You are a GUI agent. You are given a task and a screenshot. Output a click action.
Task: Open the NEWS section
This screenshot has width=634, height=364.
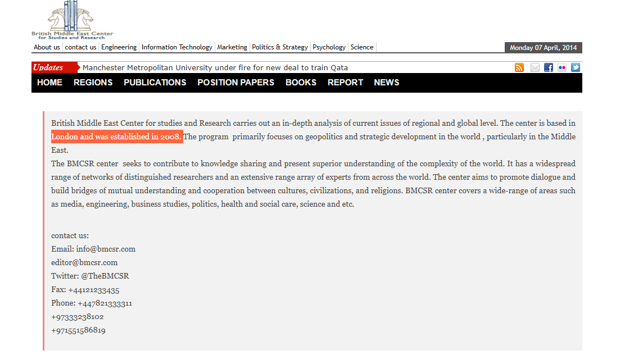point(387,83)
